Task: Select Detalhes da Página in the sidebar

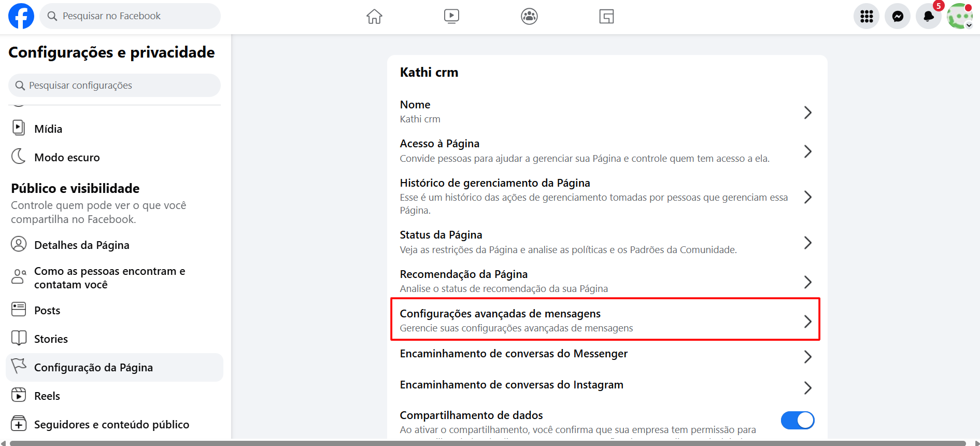Action: (81, 245)
